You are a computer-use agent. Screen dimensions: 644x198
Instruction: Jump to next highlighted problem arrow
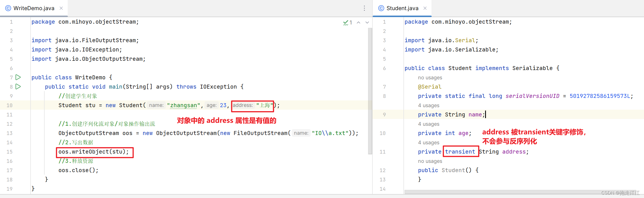click(367, 22)
